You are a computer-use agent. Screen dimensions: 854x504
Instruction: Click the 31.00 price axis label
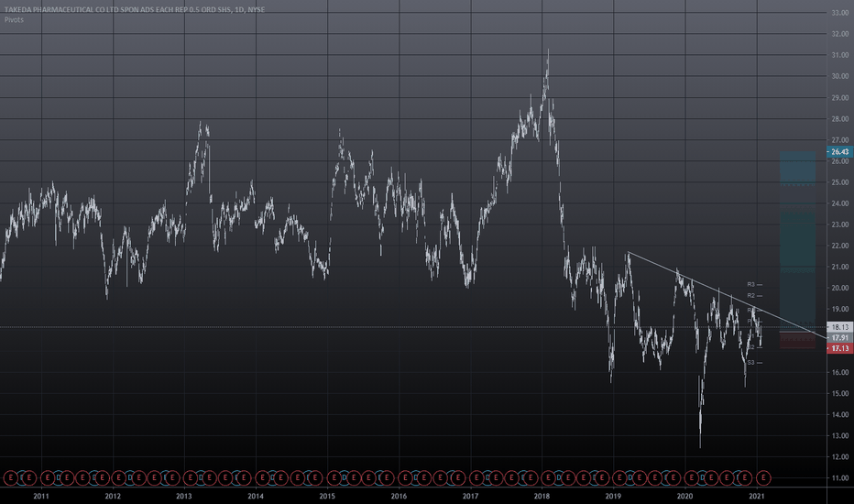[x=840, y=55]
